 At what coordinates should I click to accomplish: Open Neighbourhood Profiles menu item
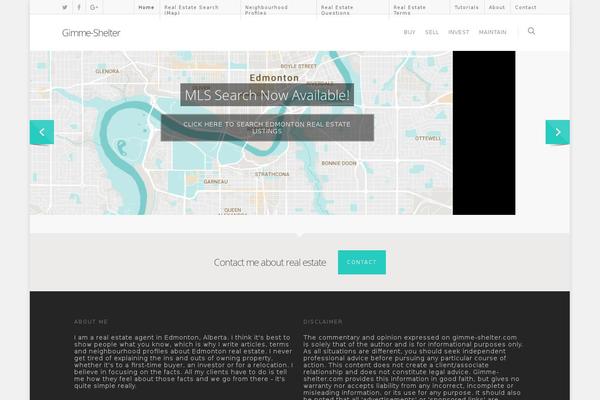pos(266,10)
